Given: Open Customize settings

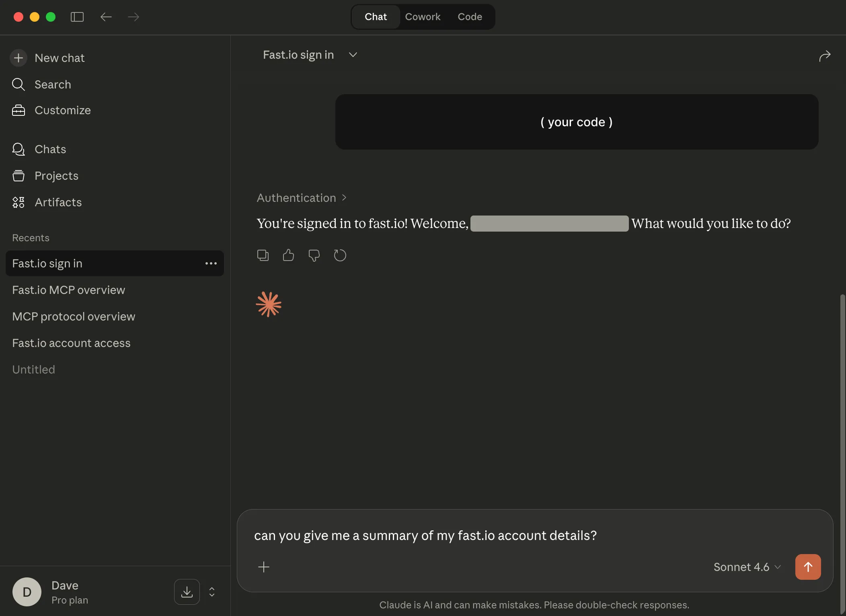Looking at the screenshot, I should pos(63,110).
